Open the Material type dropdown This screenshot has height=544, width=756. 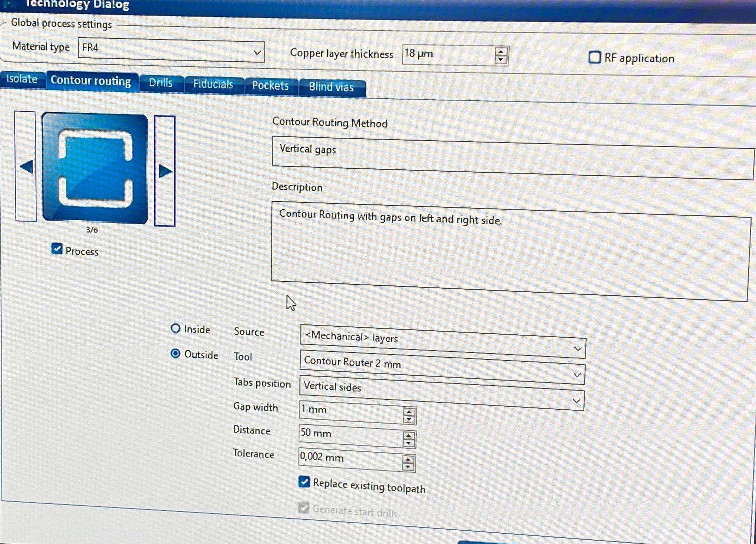[171, 50]
